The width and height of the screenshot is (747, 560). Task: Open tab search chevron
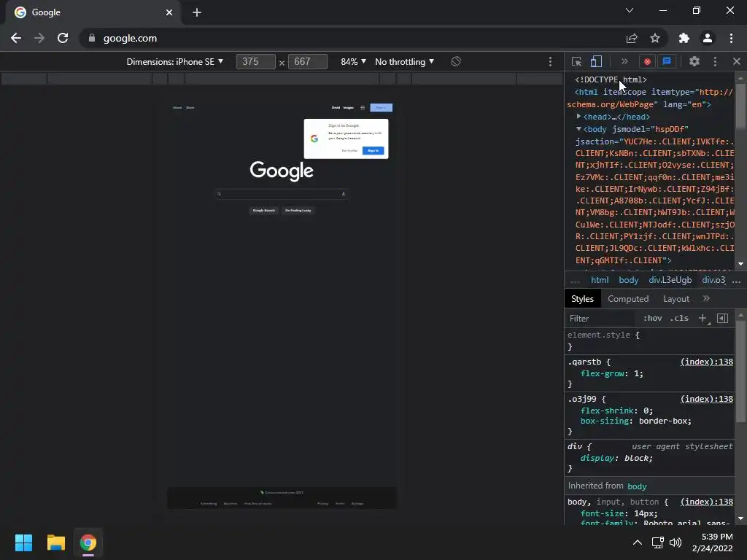click(x=630, y=10)
